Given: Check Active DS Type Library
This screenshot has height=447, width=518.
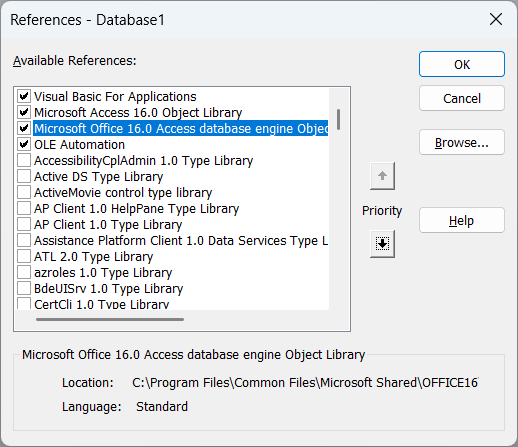Looking at the screenshot, I should 24,176.
